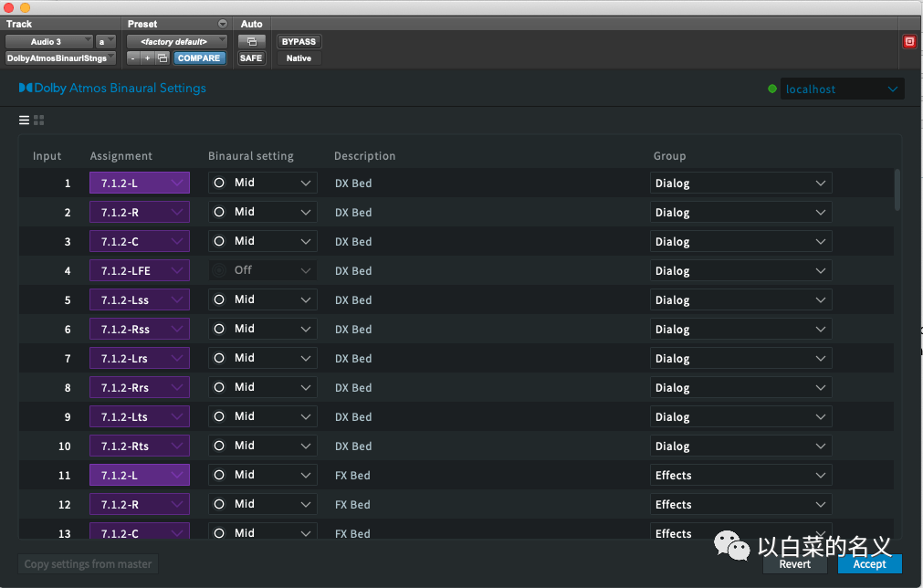
Task: Open Group dropdown for input 1
Action: click(x=740, y=183)
